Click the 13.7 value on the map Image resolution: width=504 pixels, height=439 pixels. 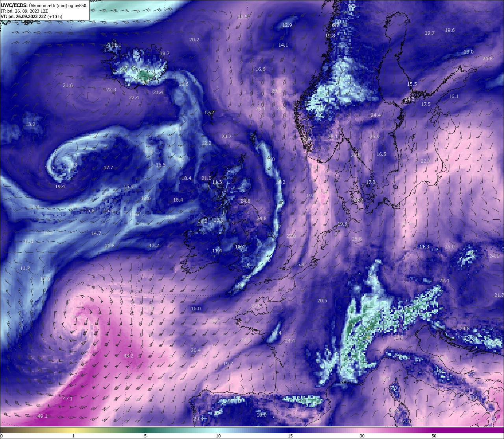pyautogui.click(x=25, y=268)
